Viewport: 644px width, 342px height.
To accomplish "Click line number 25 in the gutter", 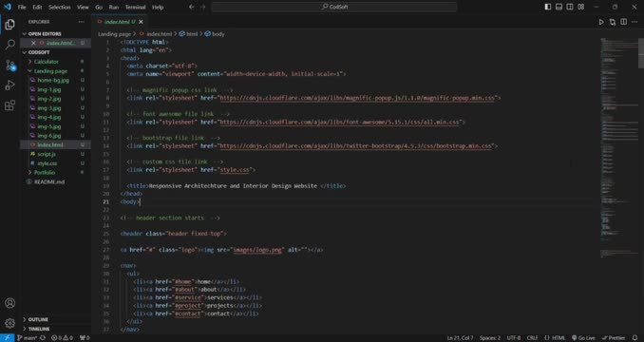I will click(x=106, y=234).
